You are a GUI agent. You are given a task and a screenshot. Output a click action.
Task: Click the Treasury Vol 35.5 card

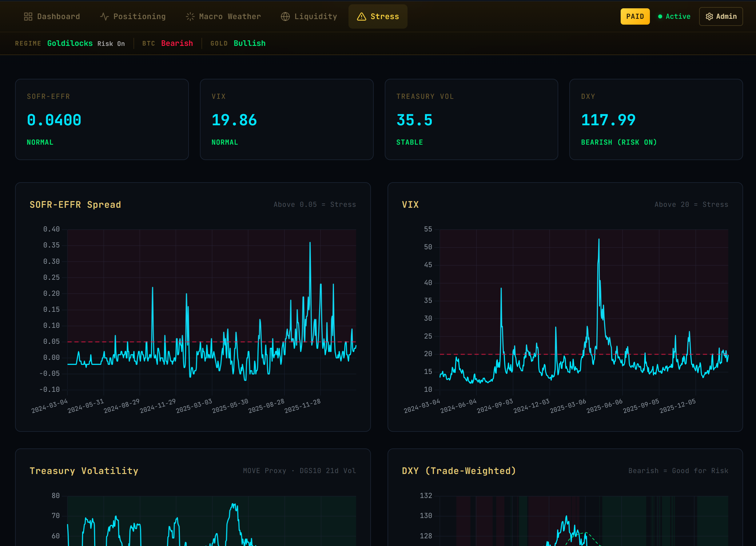click(471, 119)
